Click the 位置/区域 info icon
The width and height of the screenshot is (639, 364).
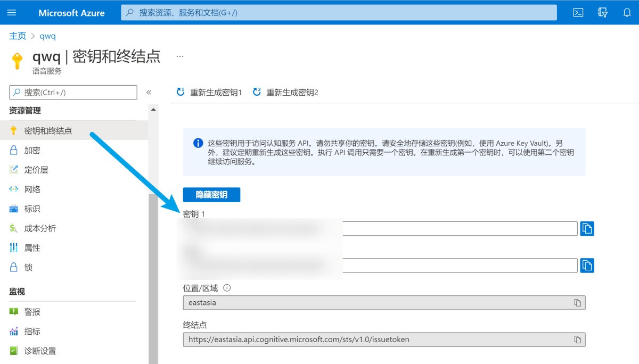tap(227, 288)
